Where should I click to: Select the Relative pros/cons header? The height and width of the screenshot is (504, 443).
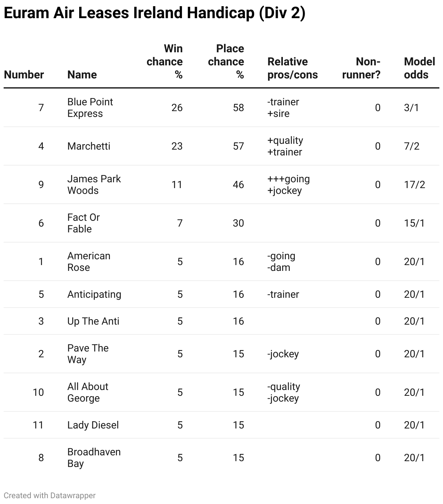click(293, 68)
